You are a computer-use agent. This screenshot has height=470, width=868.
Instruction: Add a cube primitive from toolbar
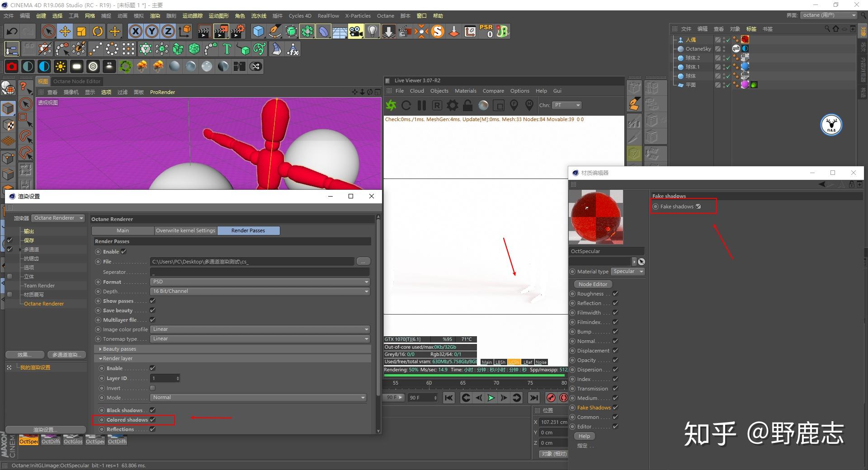coord(258,31)
